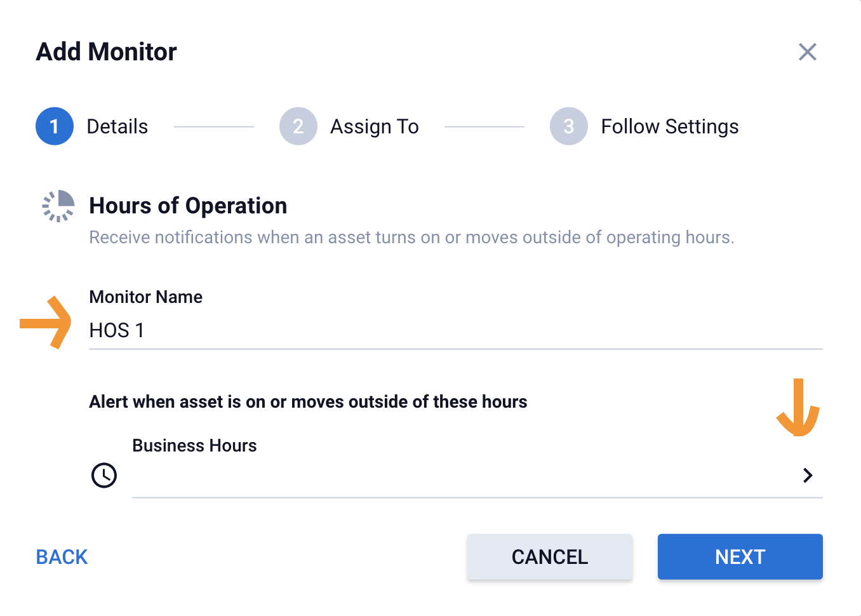Click the Add Monitor dialog title
Viewport: 861px width, 616px height.
click(x=107, y=52)
